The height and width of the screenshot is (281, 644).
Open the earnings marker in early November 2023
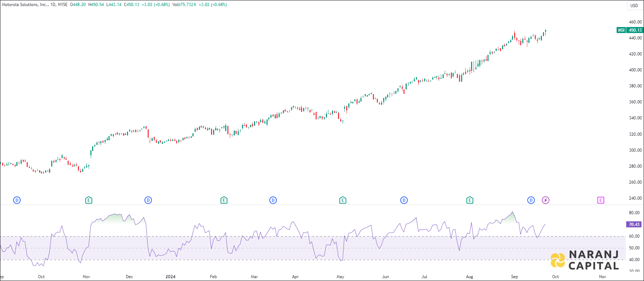[x=89, y=200]
